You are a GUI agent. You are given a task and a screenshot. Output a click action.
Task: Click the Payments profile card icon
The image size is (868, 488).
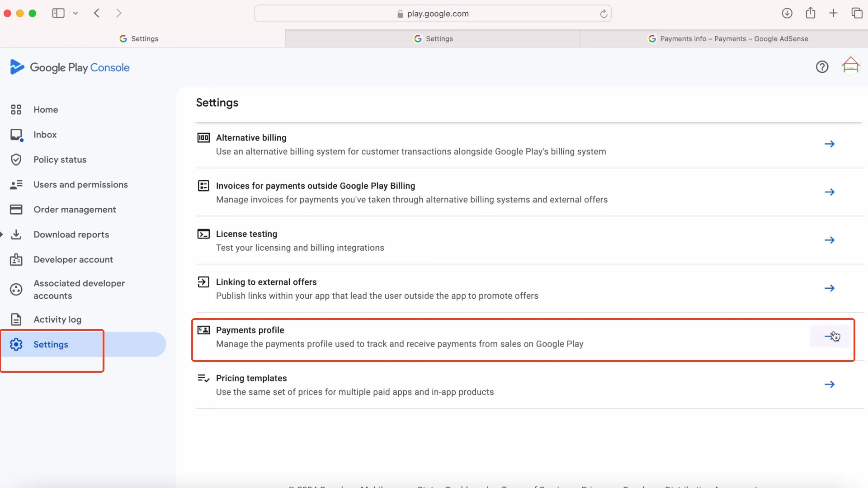coord(203,330)
